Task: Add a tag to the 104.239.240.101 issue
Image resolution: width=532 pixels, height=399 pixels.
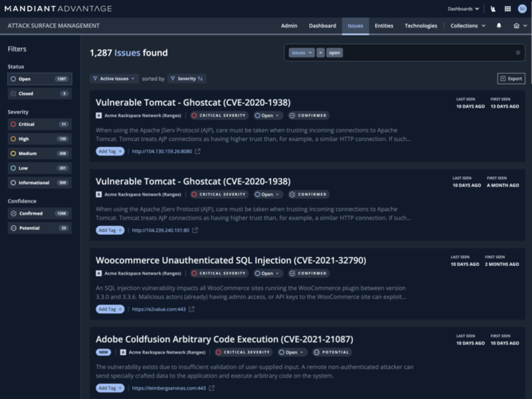Action: [x=110, y=230]
